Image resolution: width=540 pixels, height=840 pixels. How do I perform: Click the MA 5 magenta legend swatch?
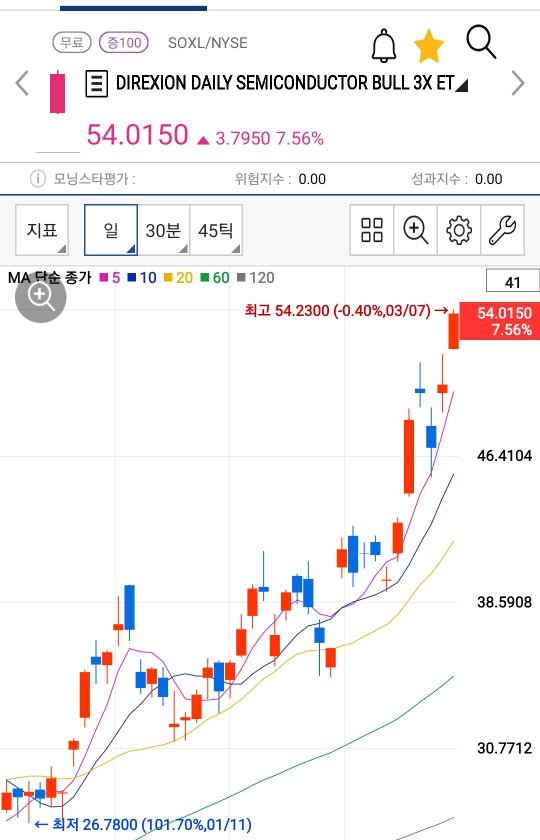[104, 278]
